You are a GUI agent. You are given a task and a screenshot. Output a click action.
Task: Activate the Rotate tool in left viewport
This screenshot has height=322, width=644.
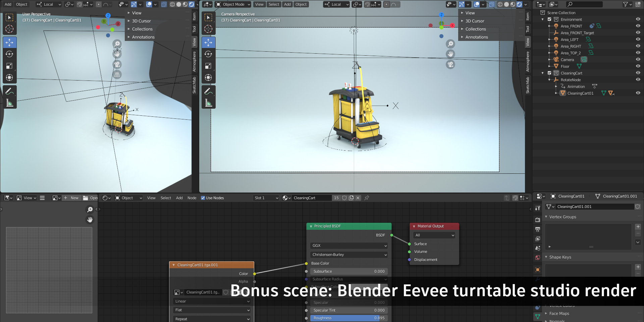click(10, 54)
